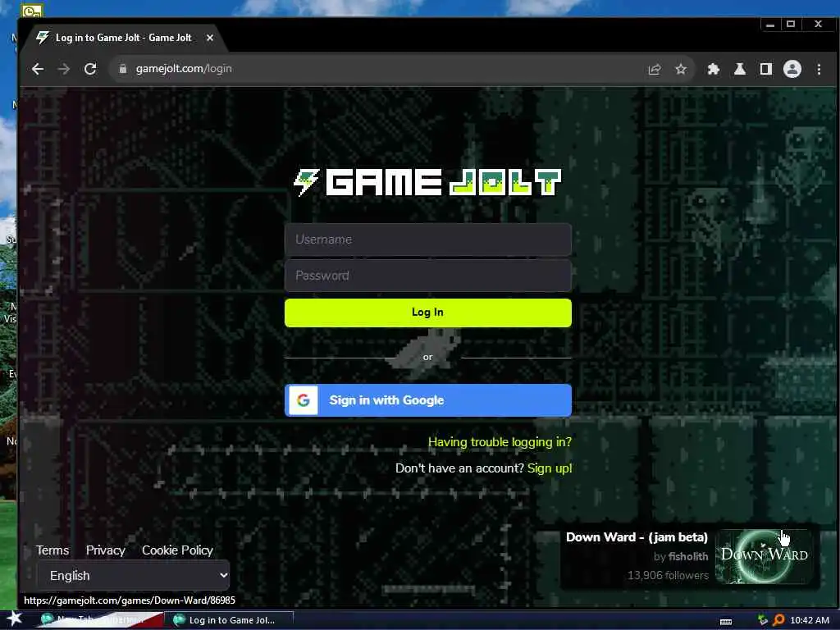Open Chrome Labs flask icon

pyautogui.click(x=739, y=69)
